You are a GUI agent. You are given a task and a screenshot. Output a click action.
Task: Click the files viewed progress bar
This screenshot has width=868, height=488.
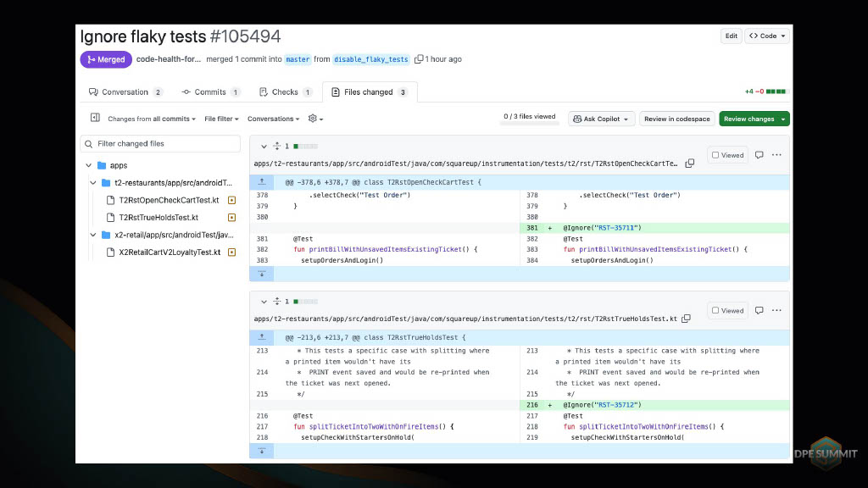pos(529,124)
